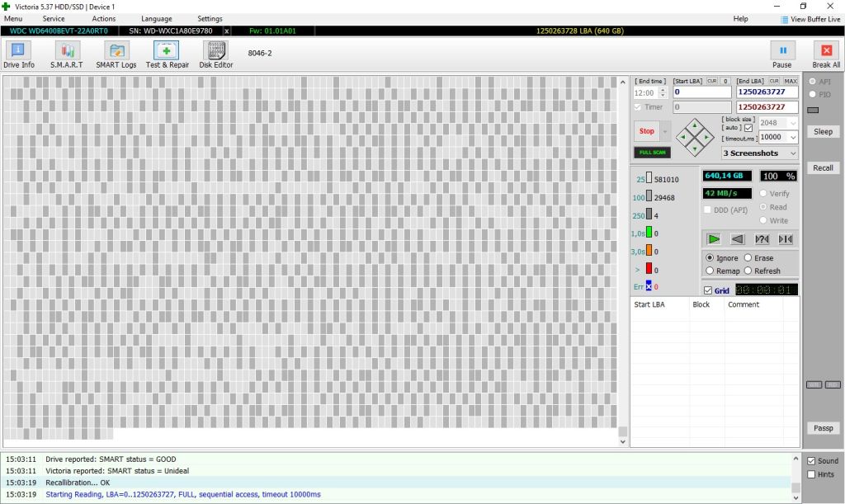Open the Service menu
The width and height of the screenshot is (845, 504).
[x=54, y=19]
